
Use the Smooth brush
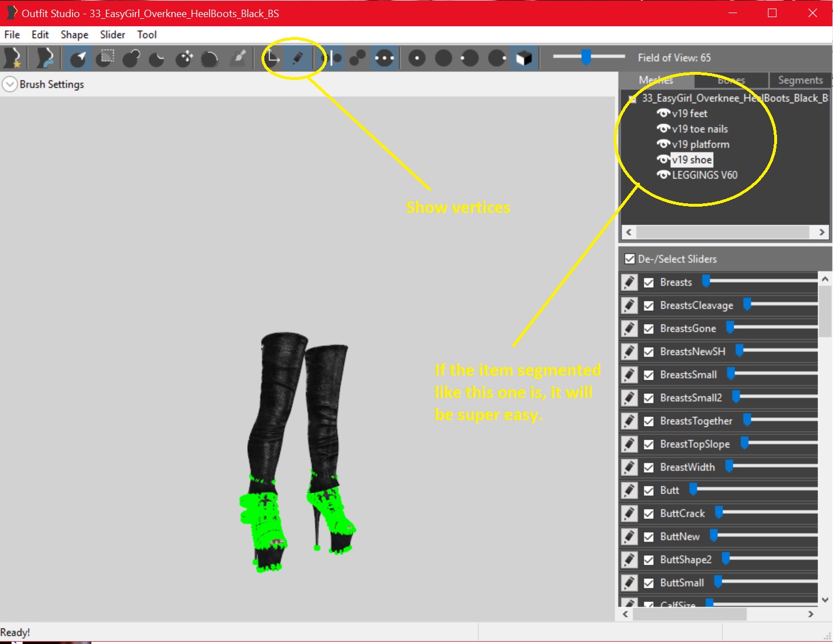(x=210, y=58)
